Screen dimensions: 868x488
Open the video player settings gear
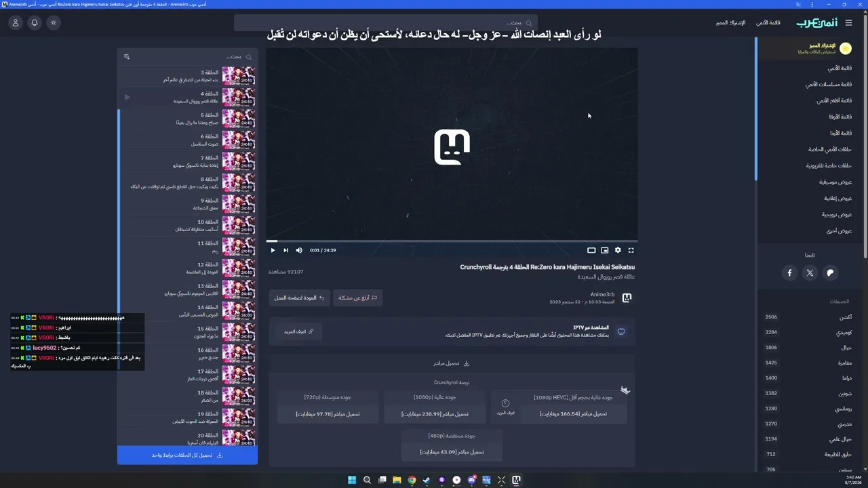(618, 250)
